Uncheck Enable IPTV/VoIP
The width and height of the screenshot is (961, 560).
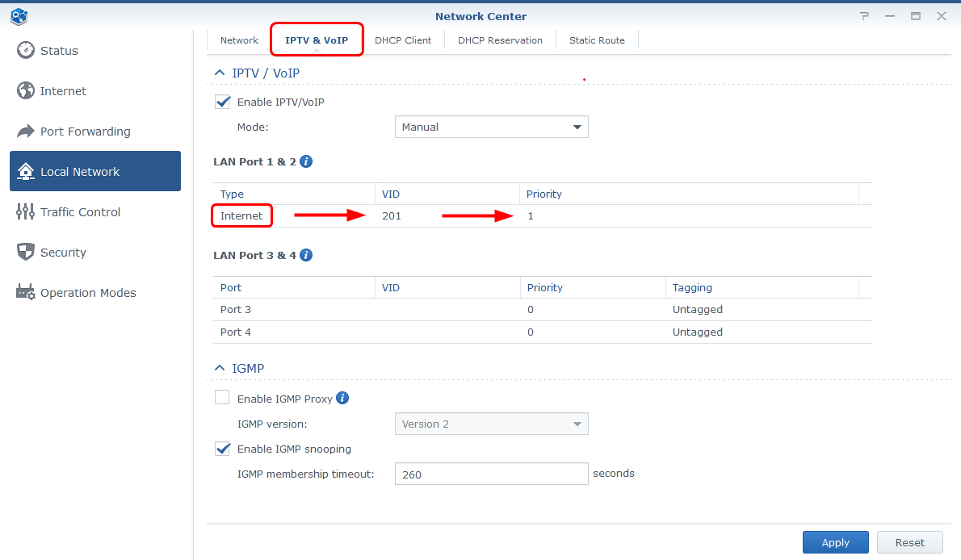tap(222, 102)
